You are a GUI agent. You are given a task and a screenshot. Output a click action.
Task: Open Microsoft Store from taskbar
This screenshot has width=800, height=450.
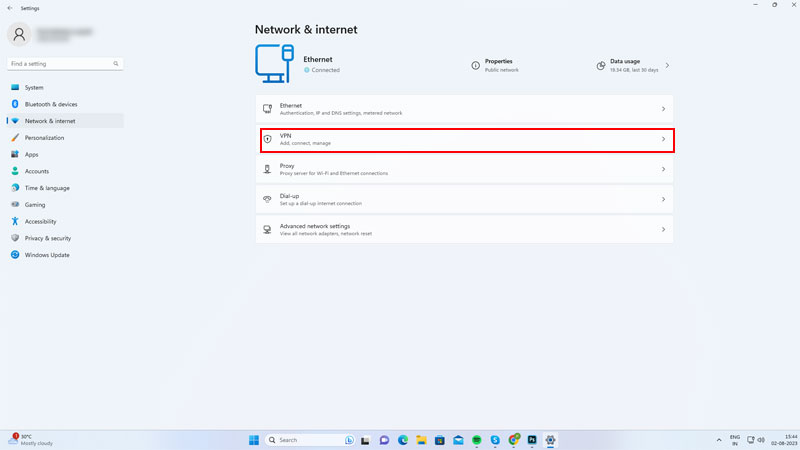pyautogui.click(x=439, y=440)
